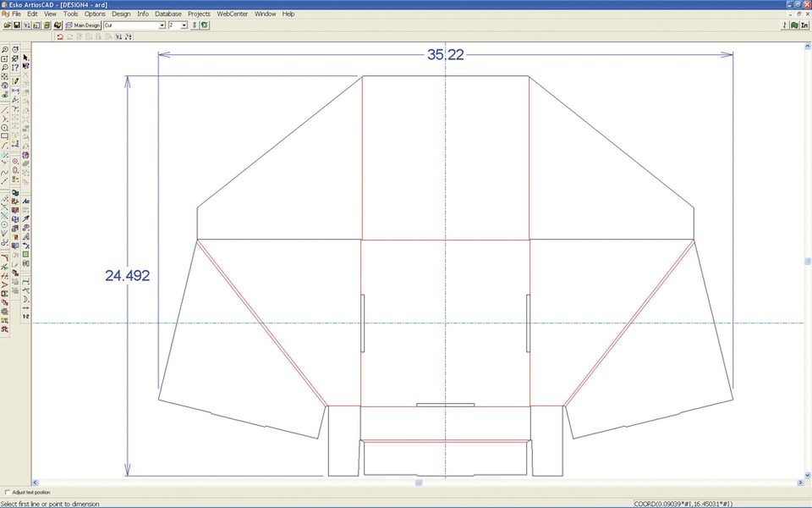Open the Database menu
The image size is (812, 508).
click(x=168, y=14)
